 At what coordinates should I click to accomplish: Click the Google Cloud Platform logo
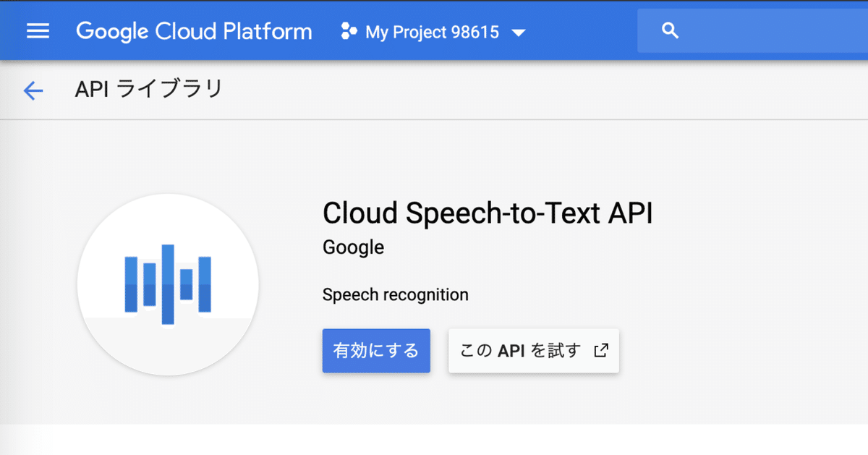pyautogui.click(x=193, y=30)
